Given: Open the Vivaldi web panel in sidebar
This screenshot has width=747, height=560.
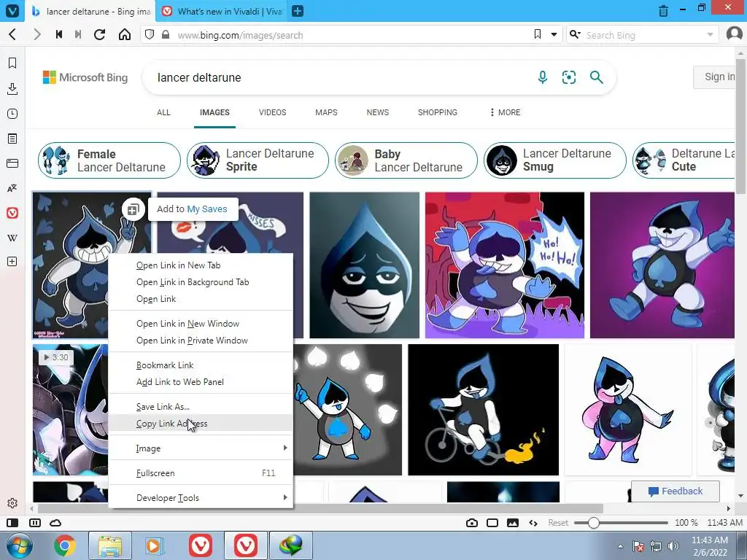Looking at the screenshot, I should pos(12,213).
